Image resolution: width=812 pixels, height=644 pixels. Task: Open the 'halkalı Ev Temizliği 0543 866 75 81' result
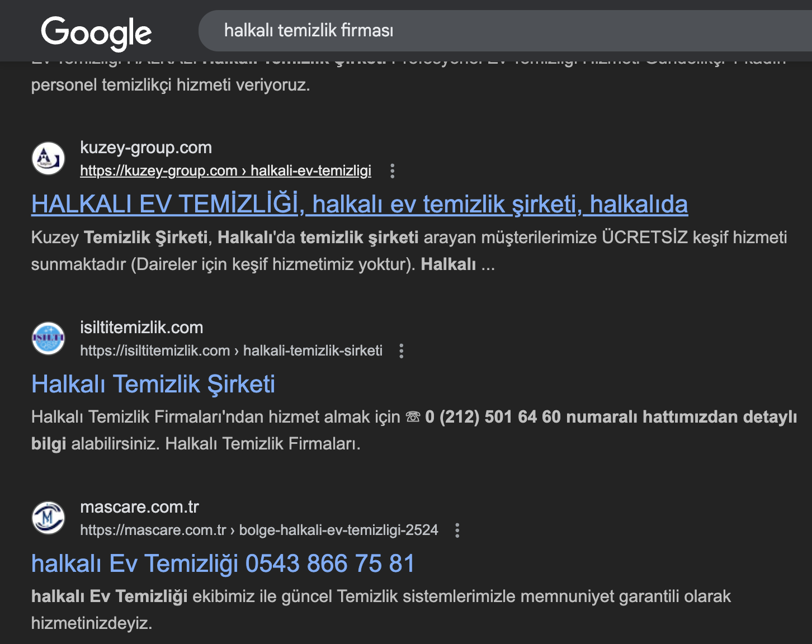click(223, 563)
